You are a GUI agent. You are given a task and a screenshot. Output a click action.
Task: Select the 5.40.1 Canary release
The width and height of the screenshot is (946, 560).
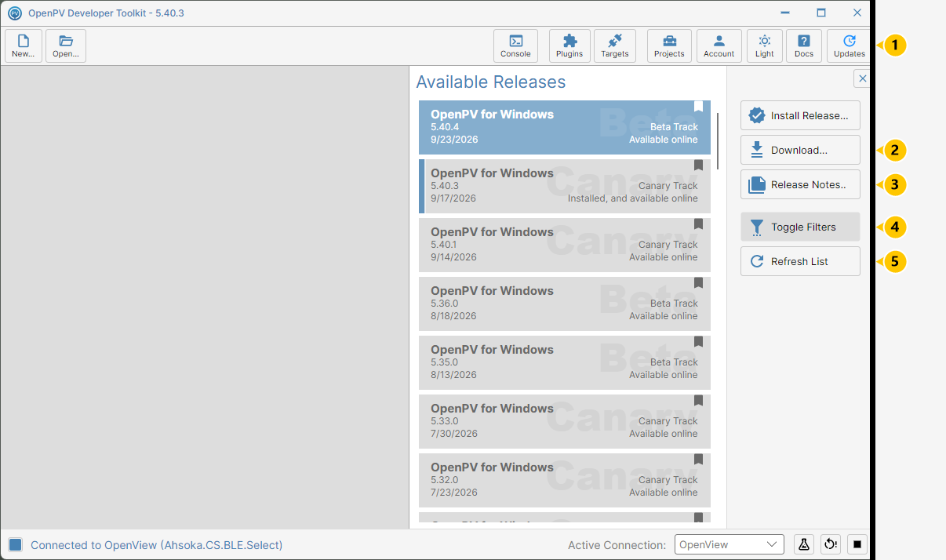point(565,245)
